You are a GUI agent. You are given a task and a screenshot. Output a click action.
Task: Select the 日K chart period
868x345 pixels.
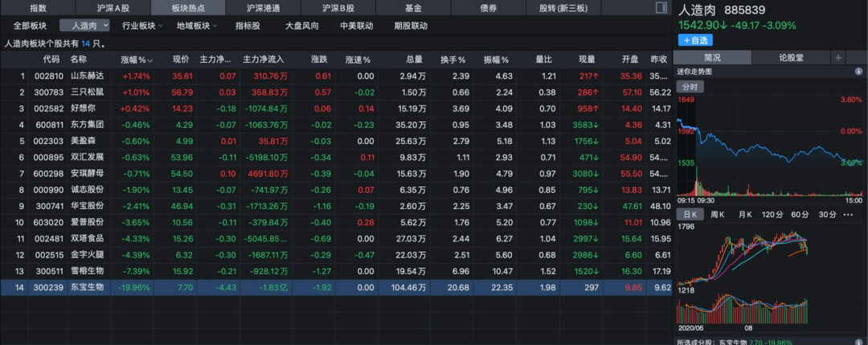[690, 214]
